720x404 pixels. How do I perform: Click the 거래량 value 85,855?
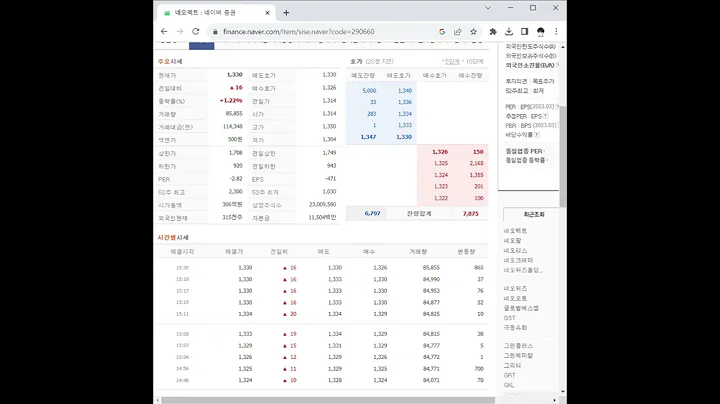coord(234,113)
